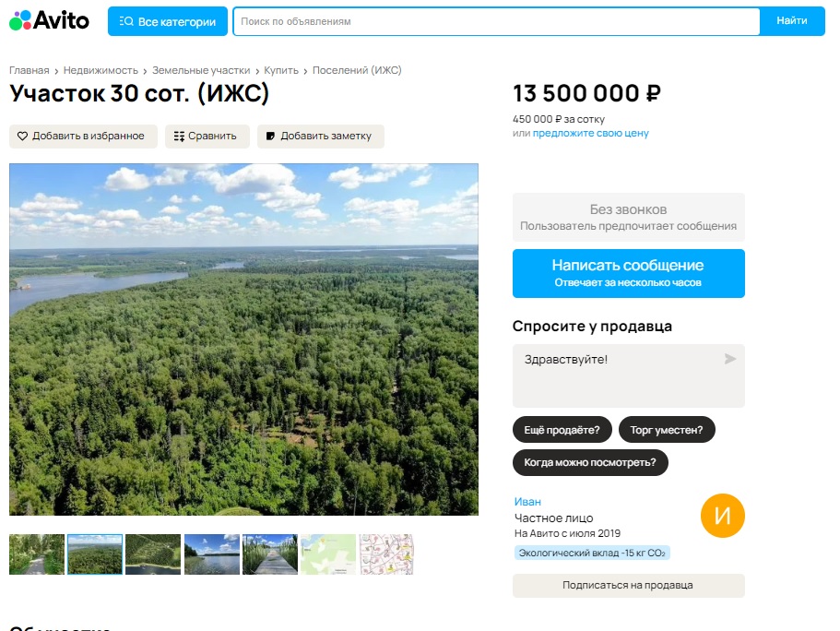The width and height of the screenshot is (840, 631).
Task: Select the "Когда можно посмотреть?" quick question
Action: (x=590, y=462)
